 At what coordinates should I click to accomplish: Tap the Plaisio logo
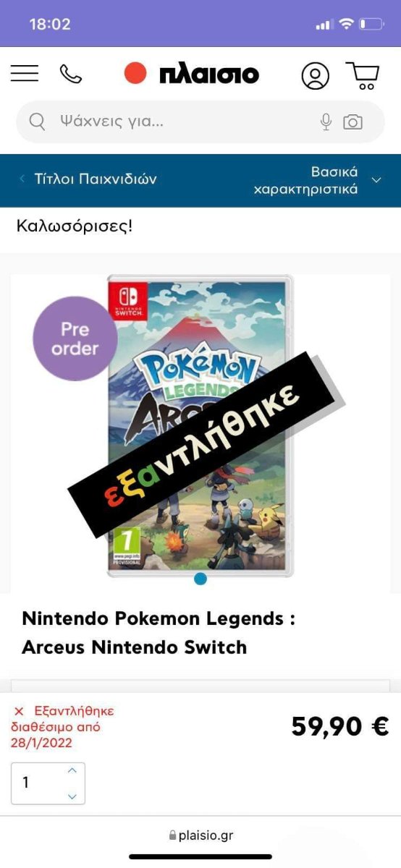tap(192, 74)
